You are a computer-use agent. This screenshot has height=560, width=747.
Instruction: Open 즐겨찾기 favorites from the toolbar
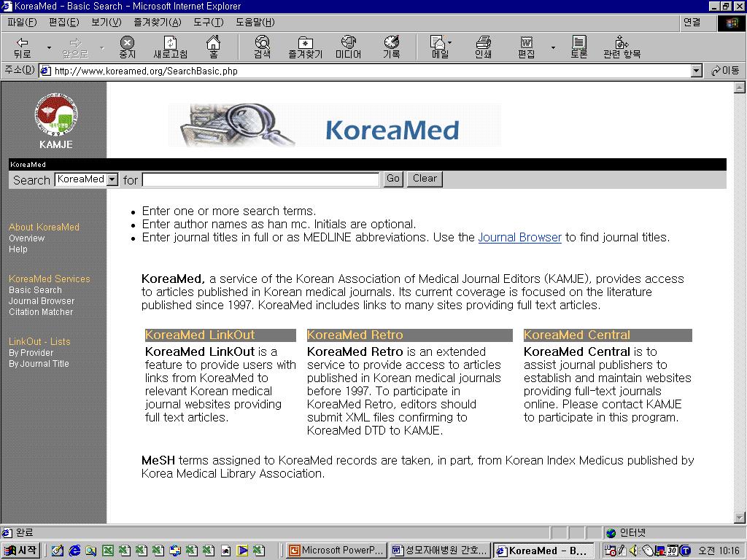tap(306, 47)
